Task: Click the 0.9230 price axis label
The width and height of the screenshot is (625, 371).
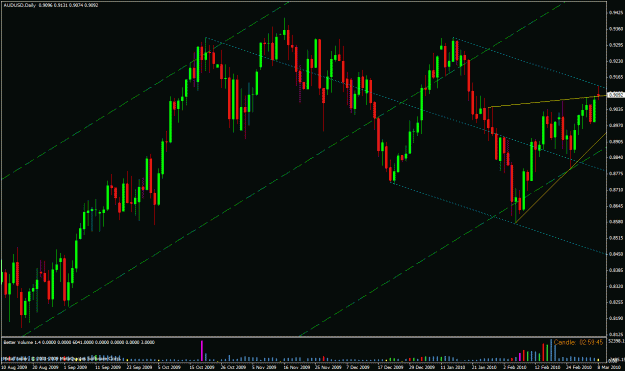Action: click(x=616, y=61)
